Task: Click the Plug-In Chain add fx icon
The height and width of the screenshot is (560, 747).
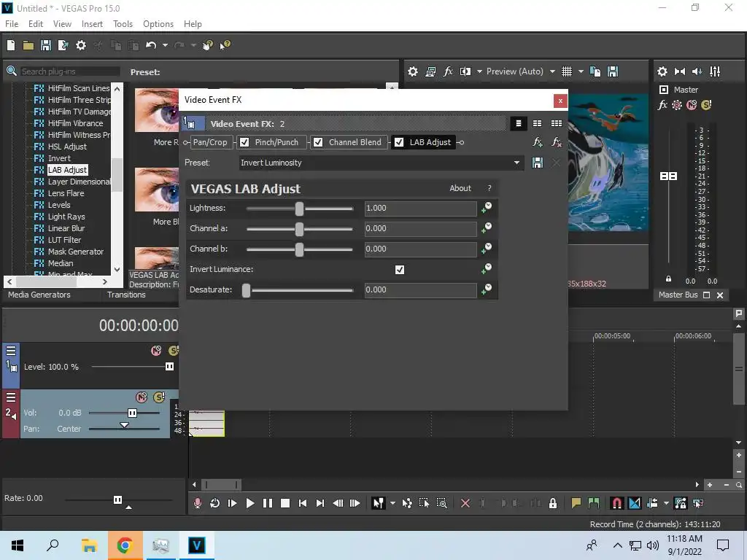Action: [x=538, y=142]
